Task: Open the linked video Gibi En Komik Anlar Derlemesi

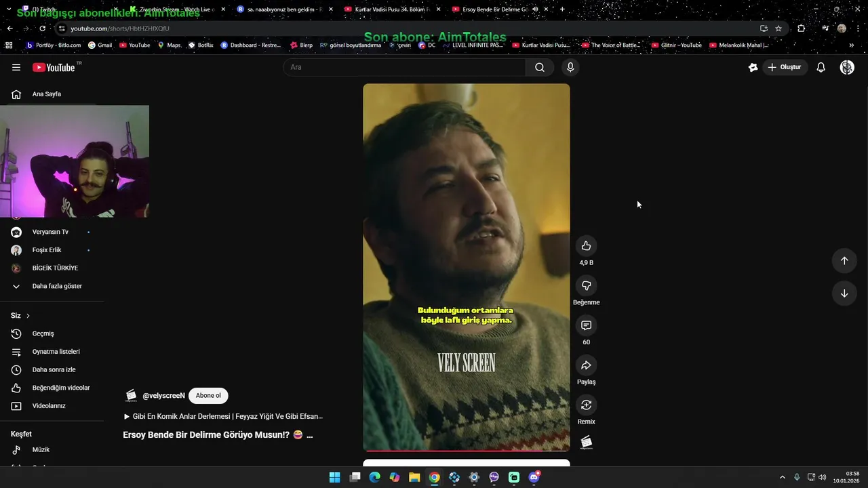Action: [223, 416]
